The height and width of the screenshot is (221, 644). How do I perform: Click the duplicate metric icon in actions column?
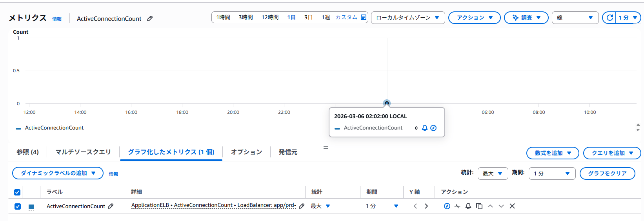(479, 206)
